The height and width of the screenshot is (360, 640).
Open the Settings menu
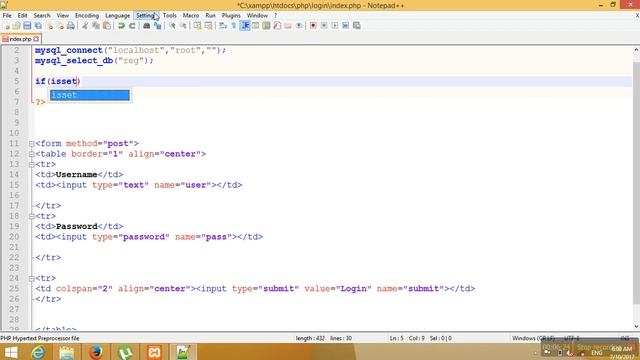point(146,16)
